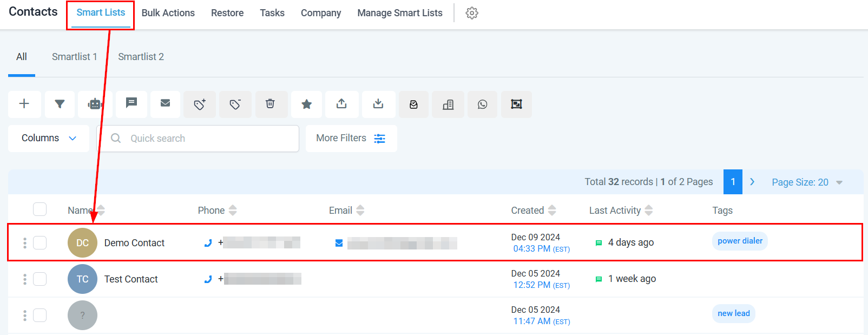This screenshot has height=335, width=868.
Task: Toggle the select all header checkbox
Action: (x=40, y=209)
